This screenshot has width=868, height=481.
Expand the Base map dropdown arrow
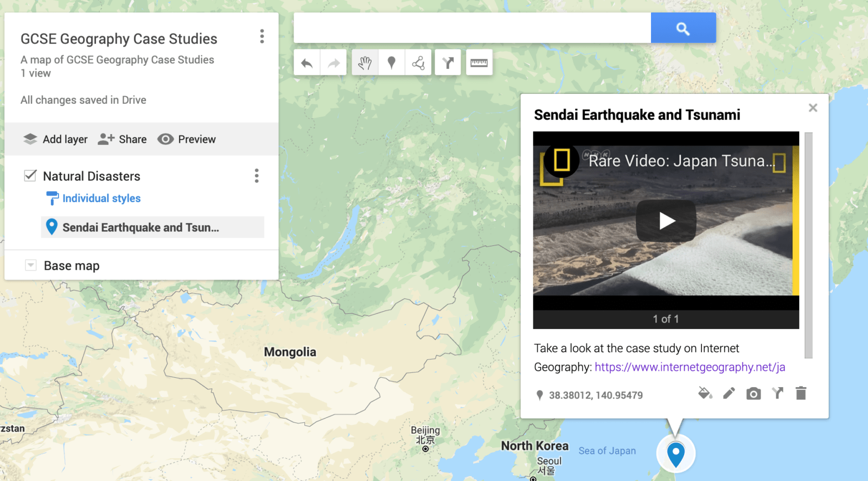31,265
